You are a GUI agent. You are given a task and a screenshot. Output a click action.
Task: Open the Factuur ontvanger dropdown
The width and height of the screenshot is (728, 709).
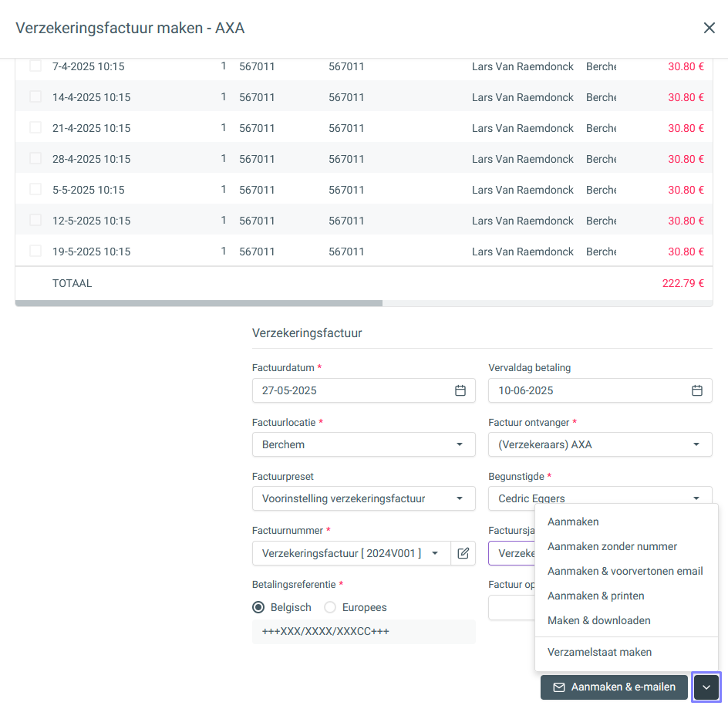point(600,444)
